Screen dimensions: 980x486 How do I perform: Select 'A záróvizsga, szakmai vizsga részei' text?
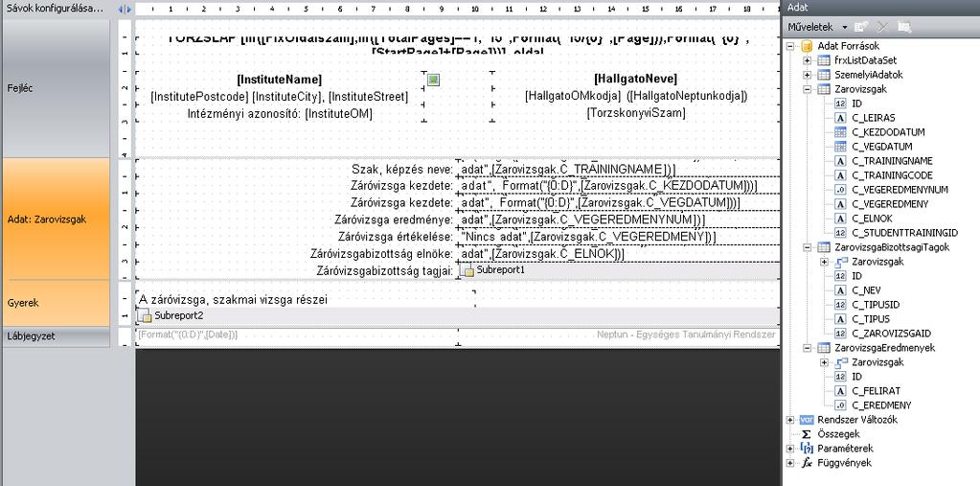233,300
